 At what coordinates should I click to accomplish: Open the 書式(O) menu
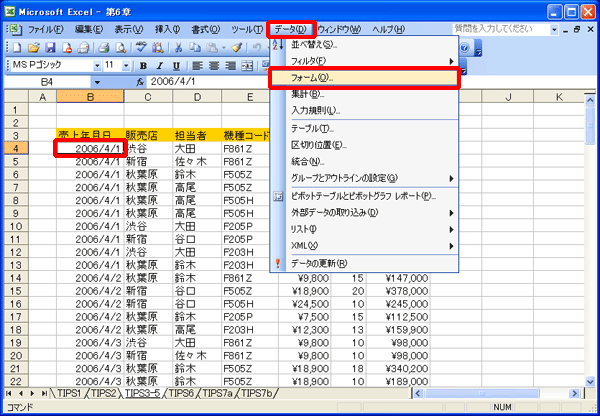click(x=205, y=29)
